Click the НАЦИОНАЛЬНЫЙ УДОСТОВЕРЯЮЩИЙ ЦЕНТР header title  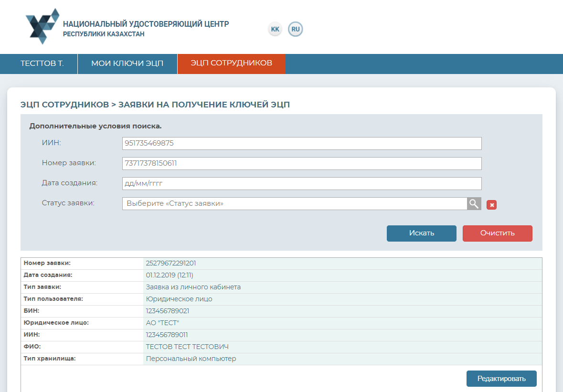click(146, 24)
